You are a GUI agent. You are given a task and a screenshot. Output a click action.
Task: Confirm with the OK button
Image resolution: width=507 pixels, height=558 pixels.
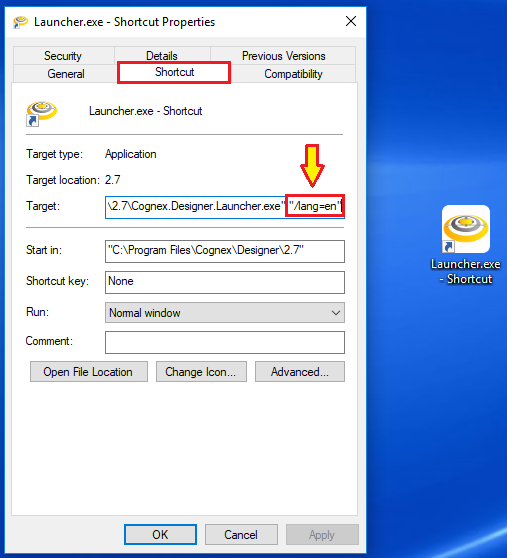160,535
